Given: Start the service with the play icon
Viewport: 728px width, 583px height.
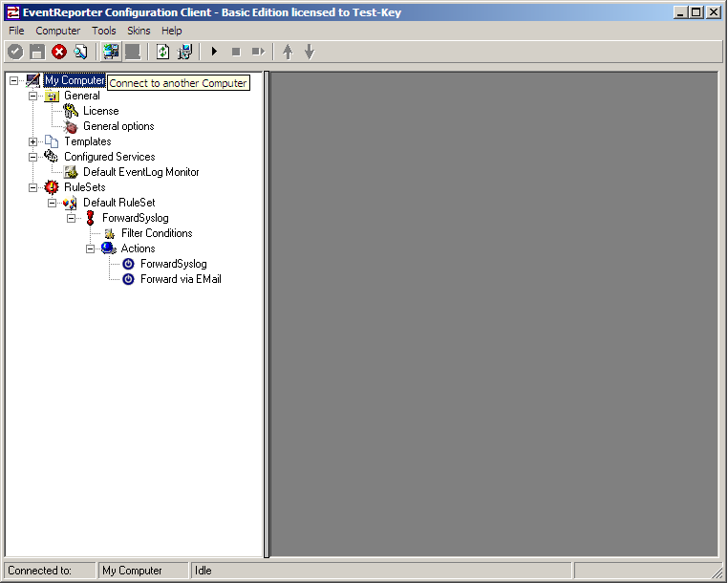Looking at the screenshot, I should (215, 52).
